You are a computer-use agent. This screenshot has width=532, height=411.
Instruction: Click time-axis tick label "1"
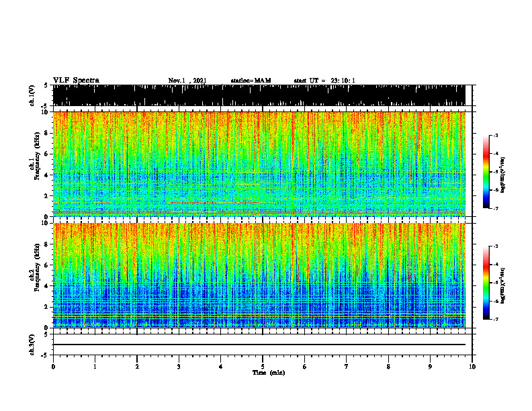[95, 367]
